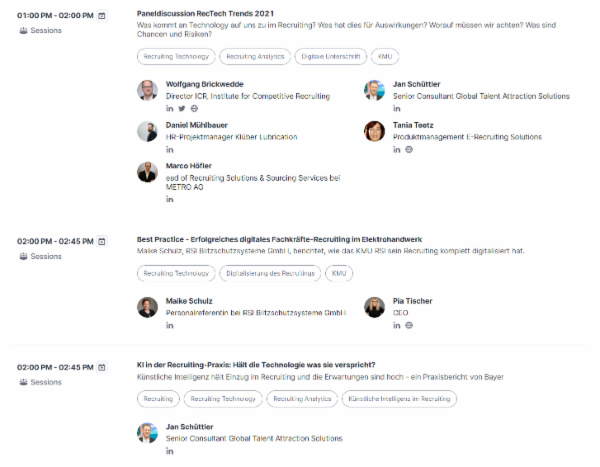600x467 pixels.
Task: Click calendar icon for Best Practice session
Action: [x=102, y=241]
